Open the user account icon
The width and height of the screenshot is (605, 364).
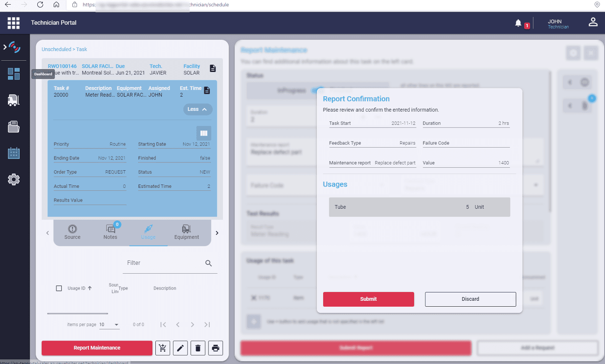point(593,22)
